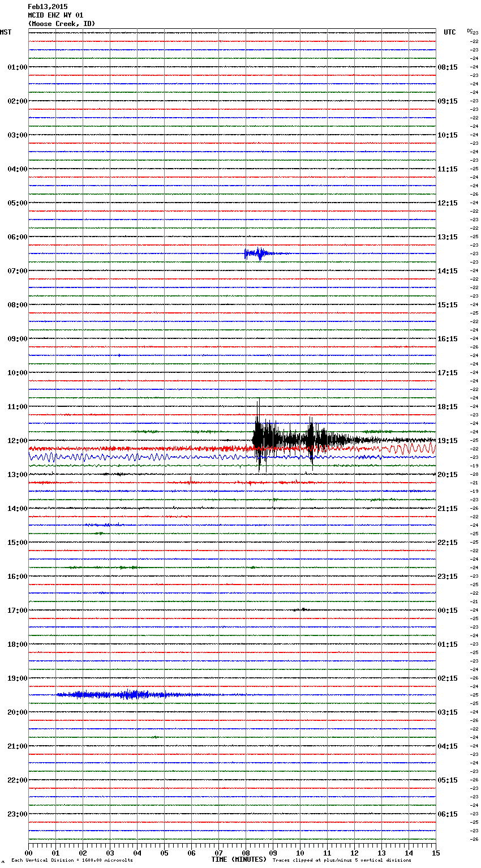The image size is (481, 868).
Task: Click the 15:15 UTC time label
Action: 448,305
